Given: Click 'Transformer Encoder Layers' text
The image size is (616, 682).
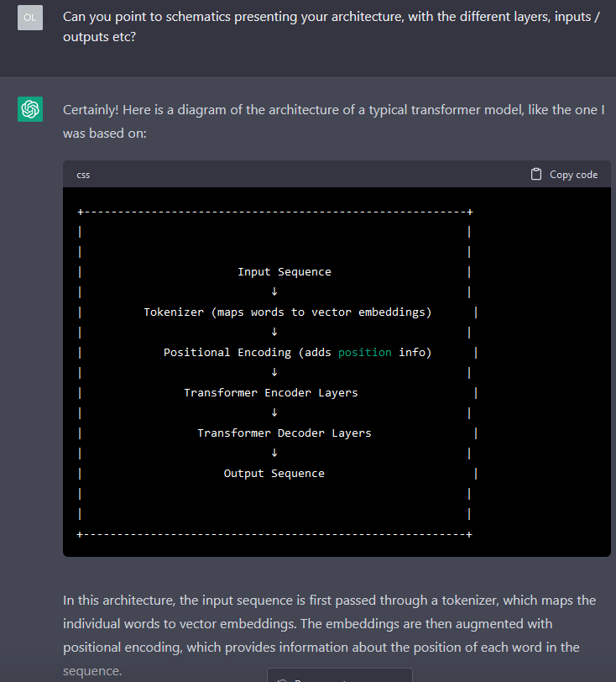Looking at the screenshot, I should [x=271, y=393].
